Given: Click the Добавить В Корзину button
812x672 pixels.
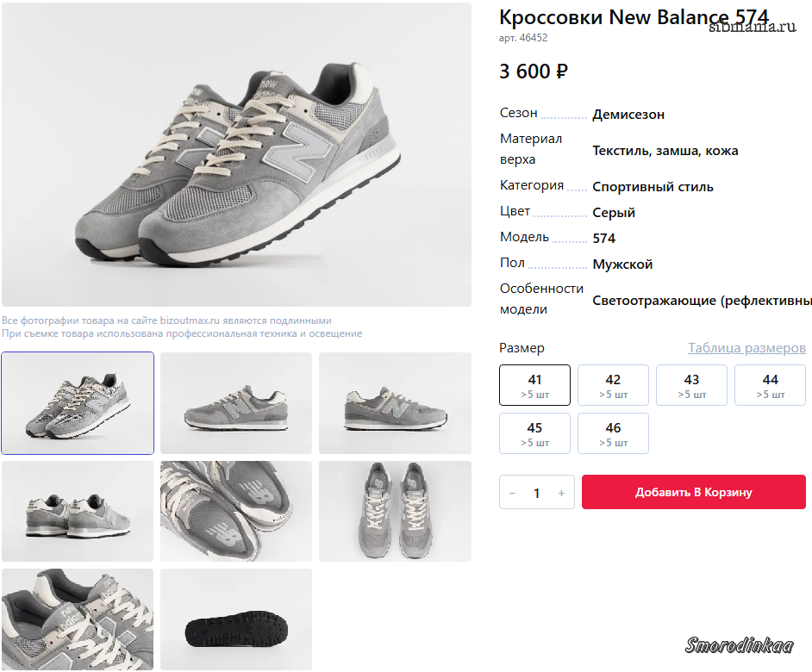Looking at the screenshot, I should click(693, 492).
